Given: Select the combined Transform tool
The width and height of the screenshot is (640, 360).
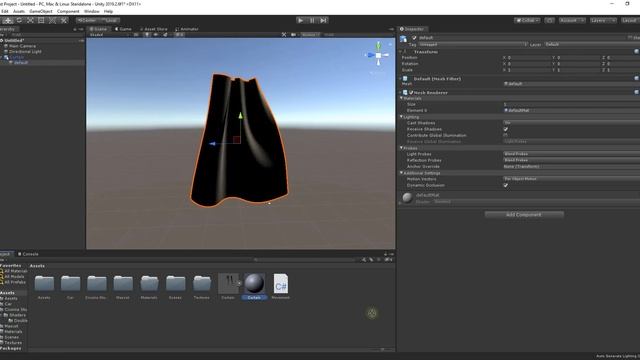Looking at the screenshot, I should click(52, 20).
